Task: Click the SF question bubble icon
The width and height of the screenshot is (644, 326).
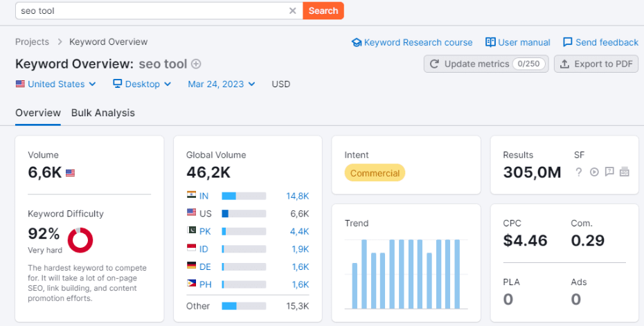Action: click(609, 172)
